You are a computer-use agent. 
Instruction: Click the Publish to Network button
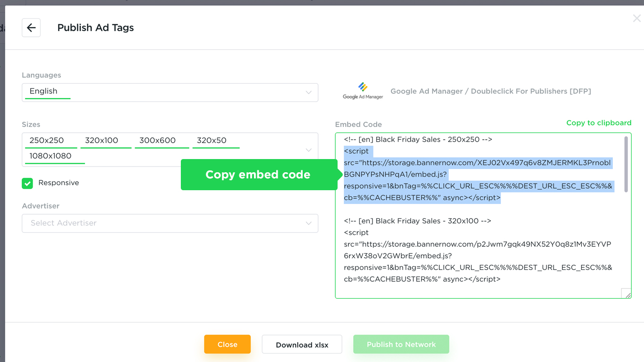pos(401,345)
